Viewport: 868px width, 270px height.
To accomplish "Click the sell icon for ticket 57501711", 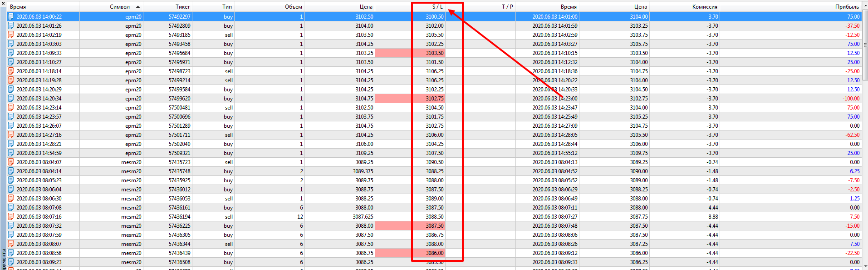I will pyautogui.click(x=11, y=135).
